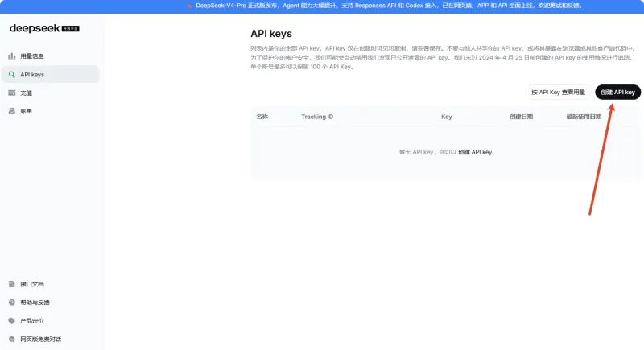Viewport: 644px width, 350px height.
Task: Click the 创建日期 column header
Action: (521, 117)
